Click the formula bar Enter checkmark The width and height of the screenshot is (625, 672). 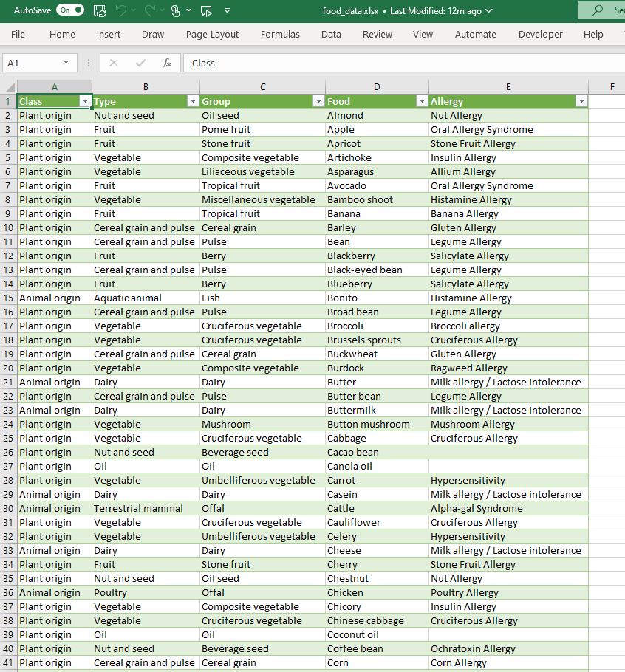[x=140, y=63]
